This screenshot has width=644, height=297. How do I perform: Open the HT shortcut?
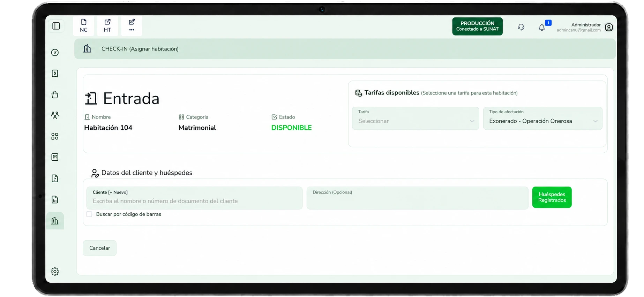pos(107,26)
